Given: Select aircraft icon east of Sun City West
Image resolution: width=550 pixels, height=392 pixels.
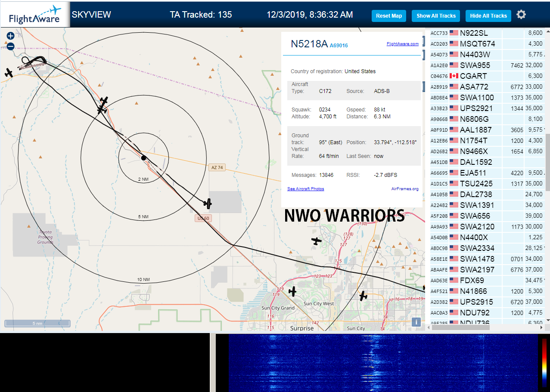Looking at the screenshot, I should [x=363, y=296].
